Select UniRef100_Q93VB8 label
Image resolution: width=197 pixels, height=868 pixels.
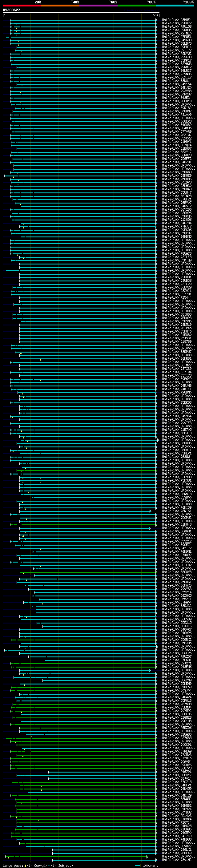click(177, 91)
